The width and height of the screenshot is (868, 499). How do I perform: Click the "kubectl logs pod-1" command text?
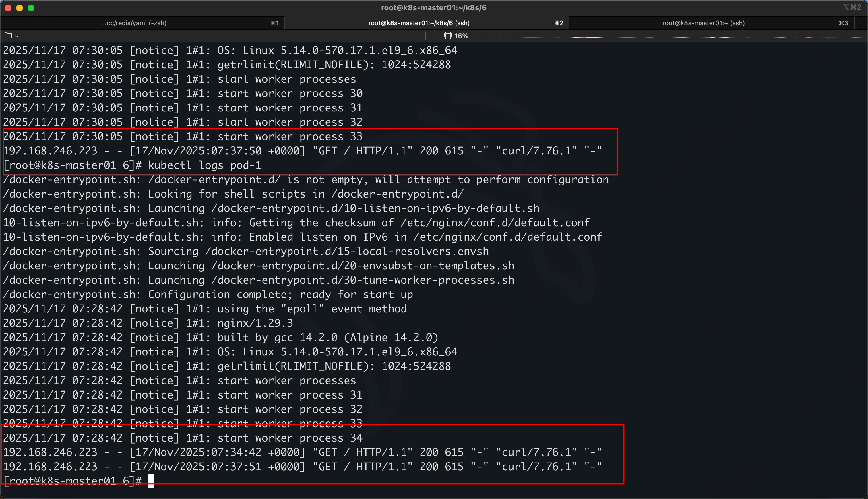click(204, 165)
